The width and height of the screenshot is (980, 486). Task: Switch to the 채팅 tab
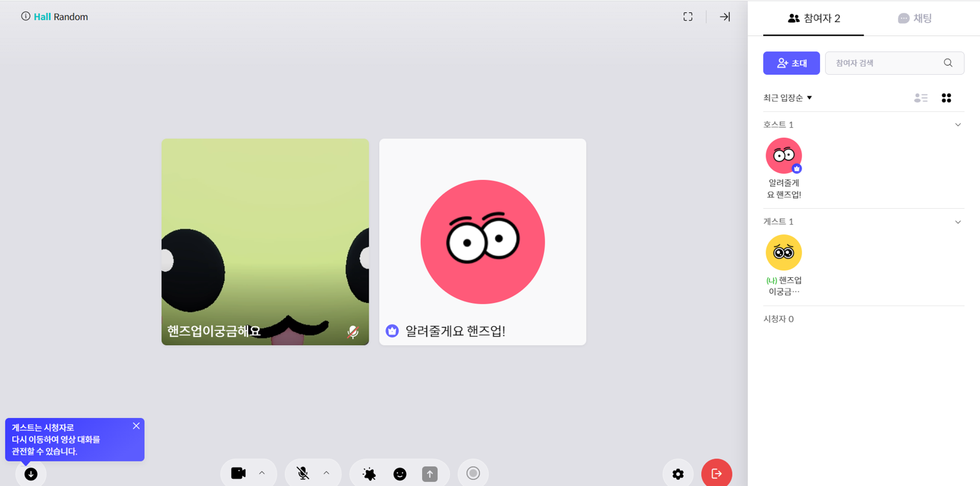click(x=914, y=18)
